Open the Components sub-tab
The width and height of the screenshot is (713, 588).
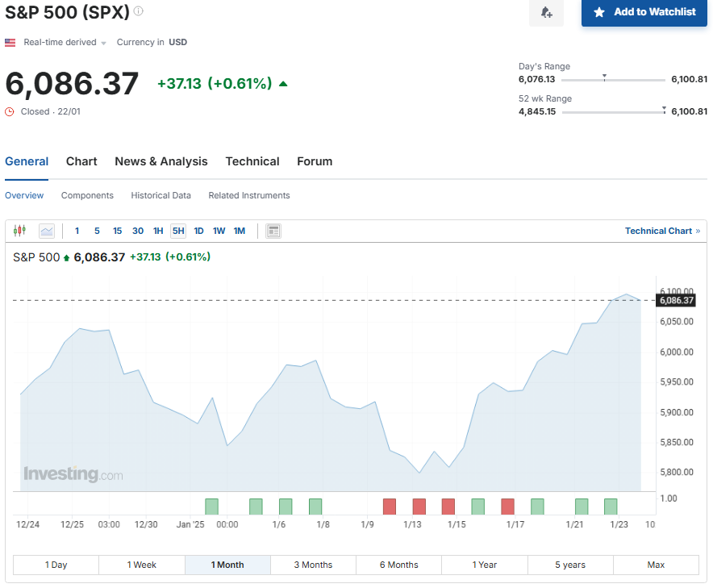(87, 195)
